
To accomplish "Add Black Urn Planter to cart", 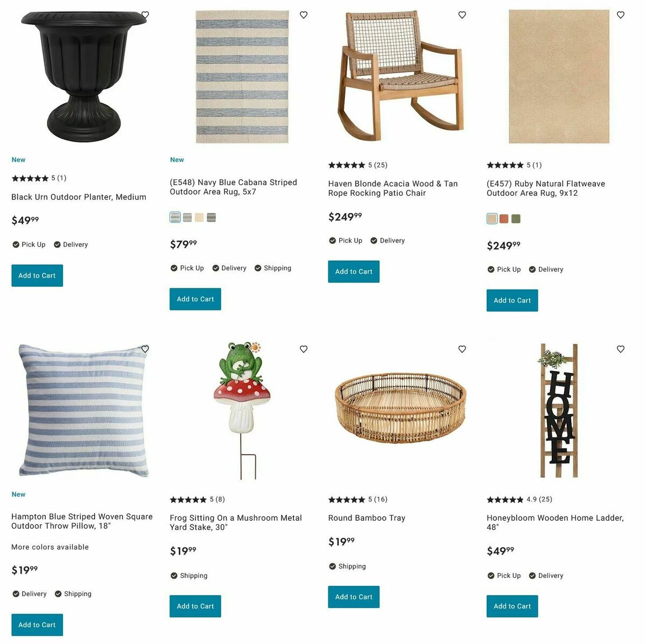I will coord(37,275).
